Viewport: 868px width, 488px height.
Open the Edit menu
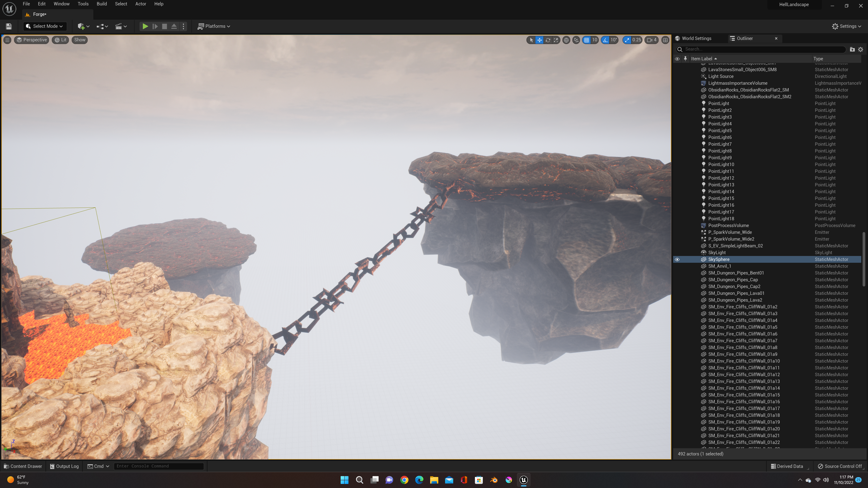coord(42,4)
